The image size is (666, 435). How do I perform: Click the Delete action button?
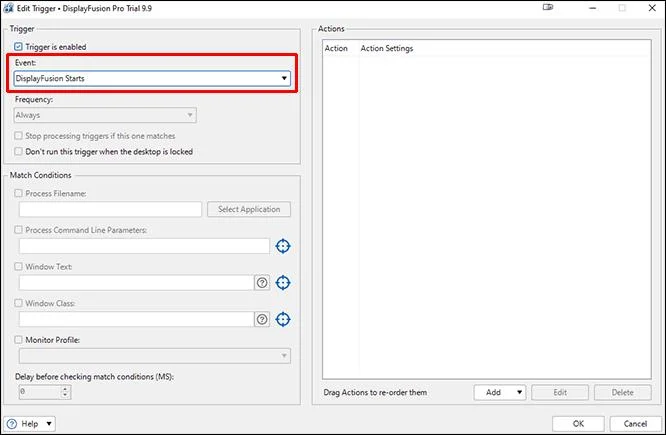coord(622,392)
